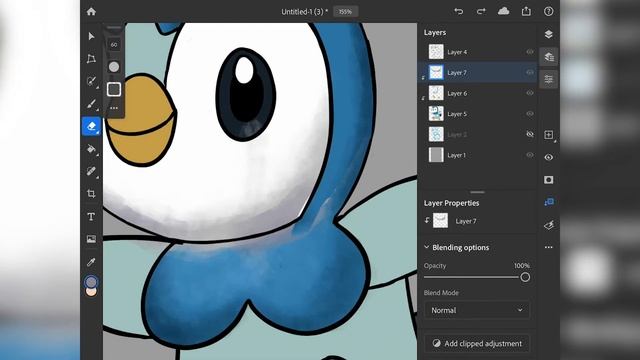Image resolution: width=640 pixels, height=360 pixels.
Task: Open the layer properties panel icon
Action: pyautogui.click(x=549, y=79)
